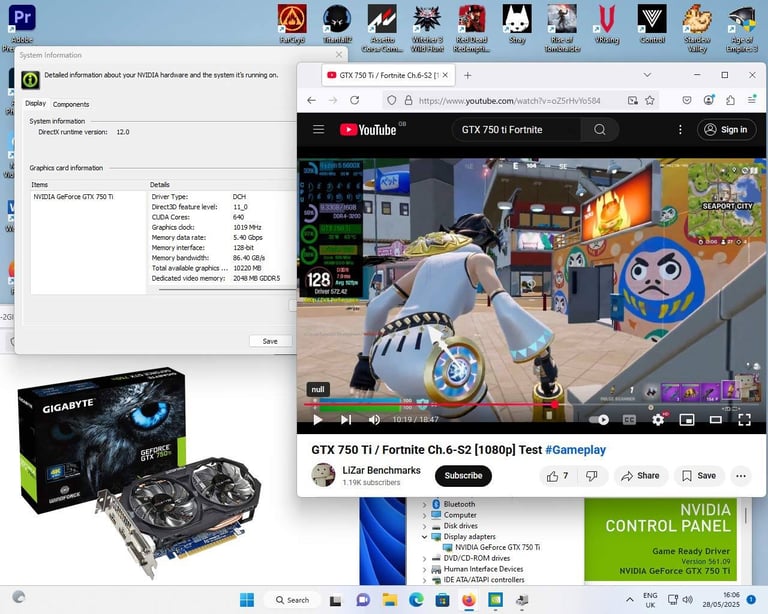Open Red Dead Redemption shortcut
768x614 pixels.
472,28
